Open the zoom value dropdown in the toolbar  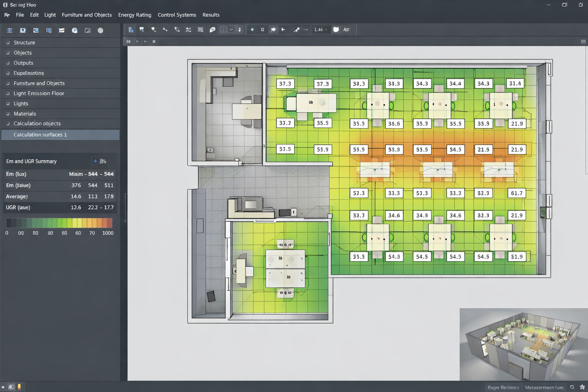[326, 29]
